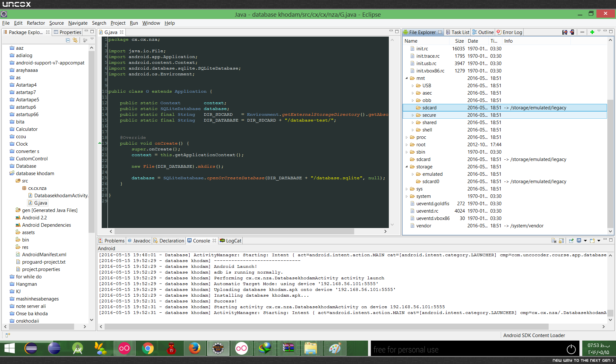Close the Console tab
Image resolution: width=616 pixels, height=364 pixels.
click(x=214, y=241)
